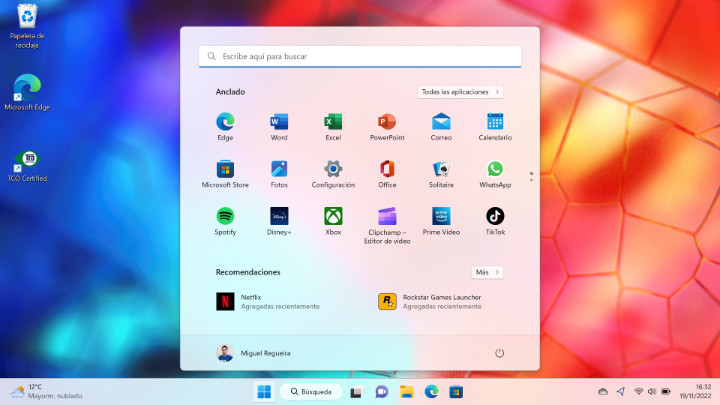720x405 pixels.
Task: Open clock and date 16:32 panel
Action: coord(695,391)
